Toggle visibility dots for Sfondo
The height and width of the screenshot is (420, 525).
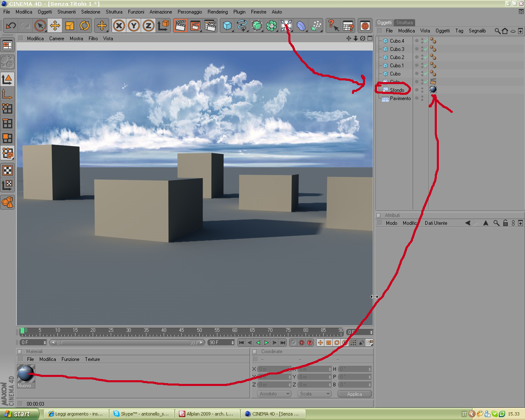coord(422,90)
